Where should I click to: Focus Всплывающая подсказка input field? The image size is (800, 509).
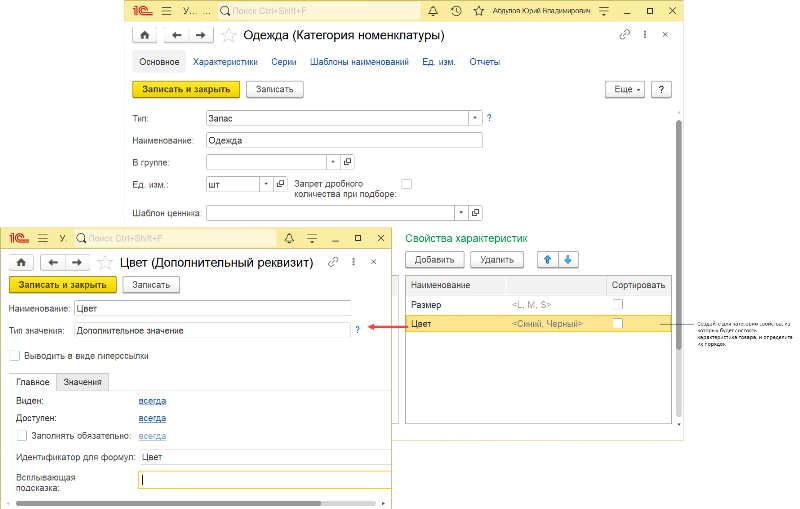coord(264,480)
